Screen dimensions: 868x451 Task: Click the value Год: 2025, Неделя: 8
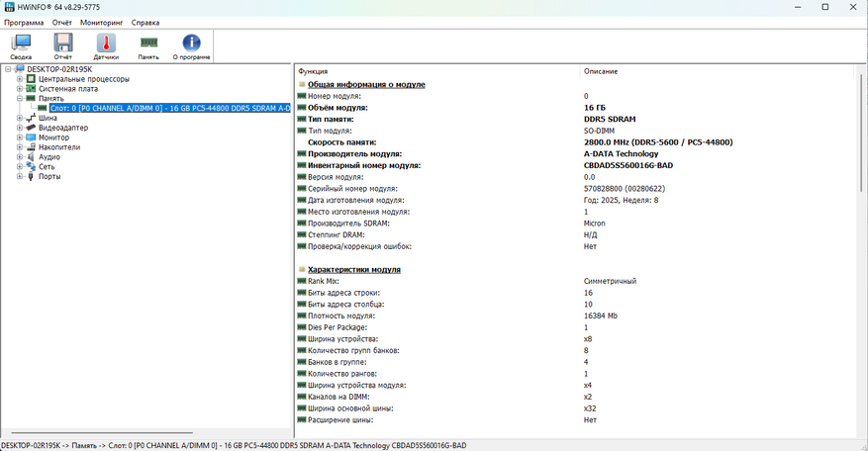click(x=622, y=201)
